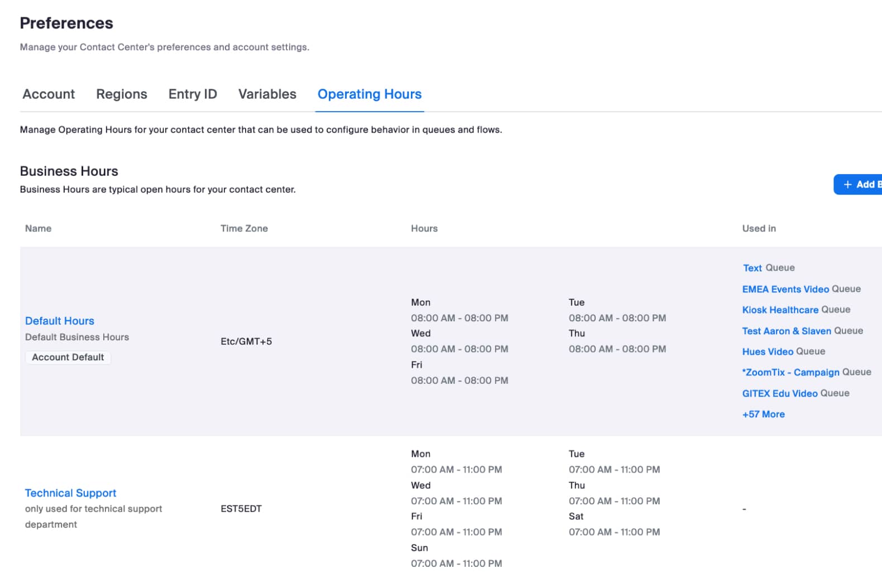The height and width of the screenshot is (588, 882).
Task: Open the Default Hours link
Action: 60,321
